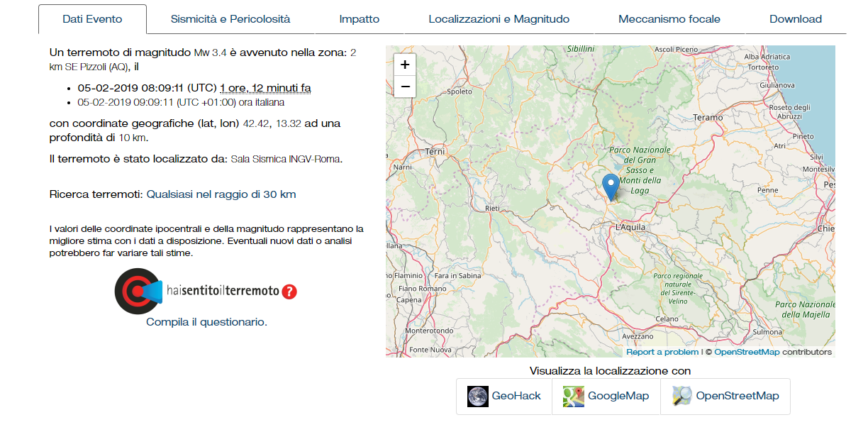
Task: Zoom out the map with minus button
Action: point(404,87)
